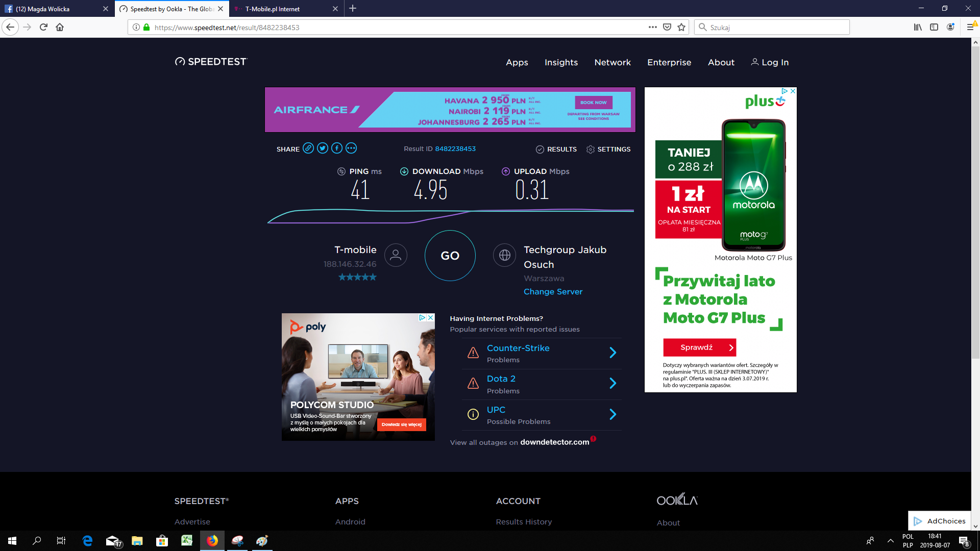Bookmark this page with star icon
Viewport: 980px width, 551px height.
(x=681, y=27)
